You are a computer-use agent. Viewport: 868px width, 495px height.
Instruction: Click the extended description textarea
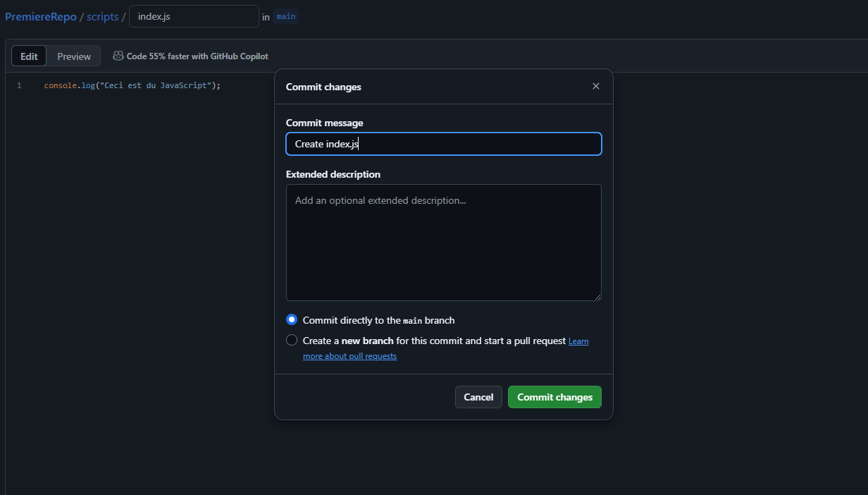pos(443,242)
